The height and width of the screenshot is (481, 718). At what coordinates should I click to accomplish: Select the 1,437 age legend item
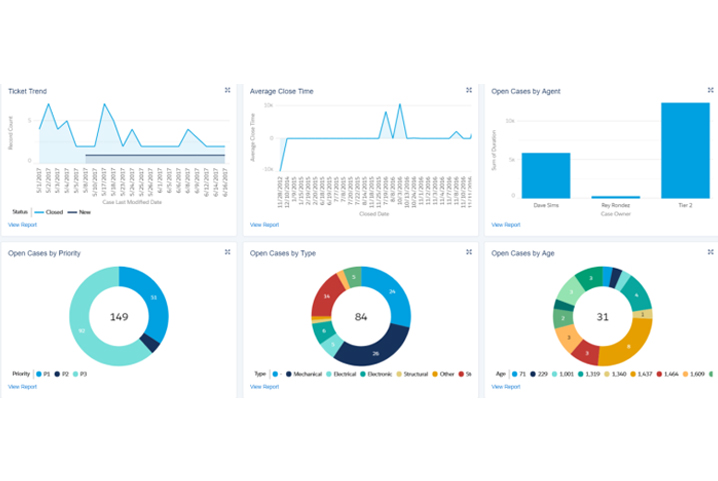(641, 374)
